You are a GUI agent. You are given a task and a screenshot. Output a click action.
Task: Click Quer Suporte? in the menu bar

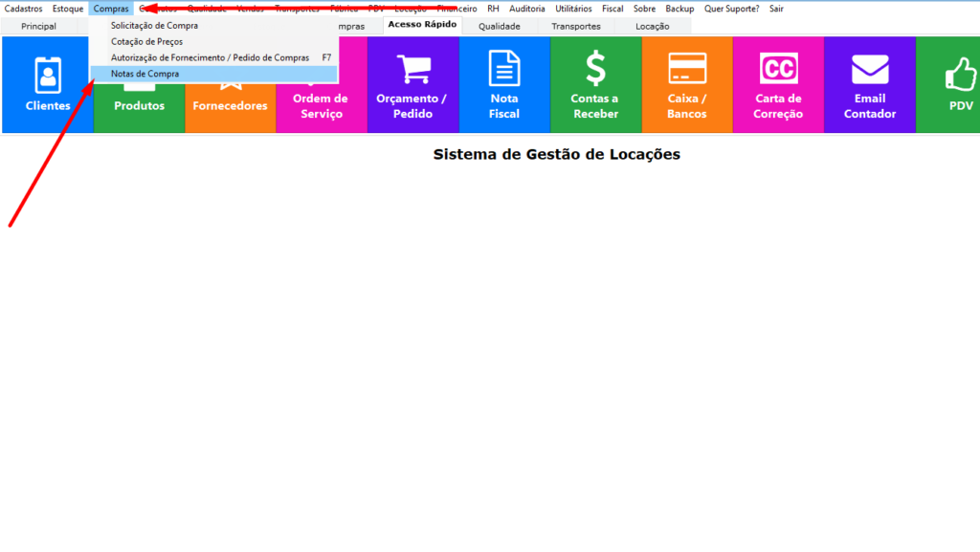731,9
